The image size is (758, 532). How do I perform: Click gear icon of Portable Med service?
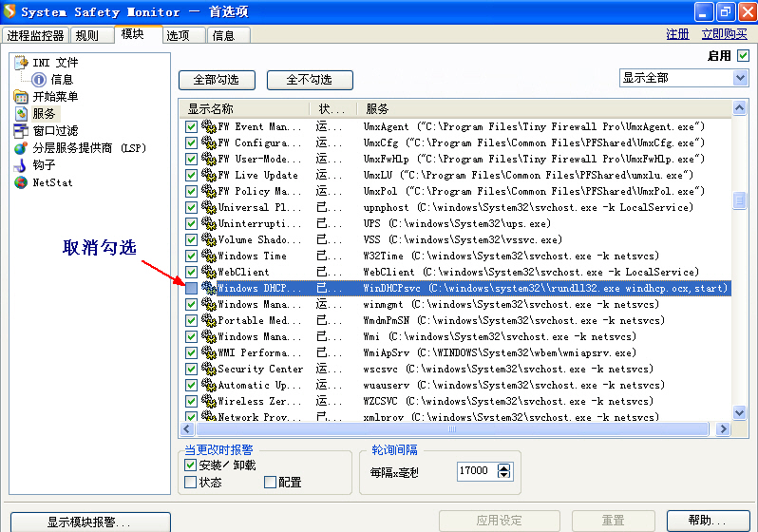click(x=208, y=320)
